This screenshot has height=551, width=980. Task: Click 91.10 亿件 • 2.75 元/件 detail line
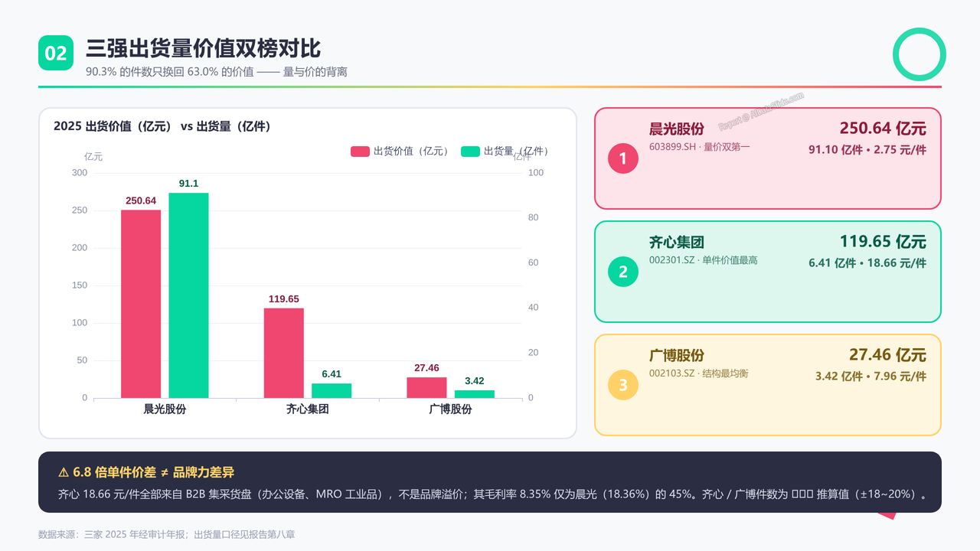click(x=867, y=150)
